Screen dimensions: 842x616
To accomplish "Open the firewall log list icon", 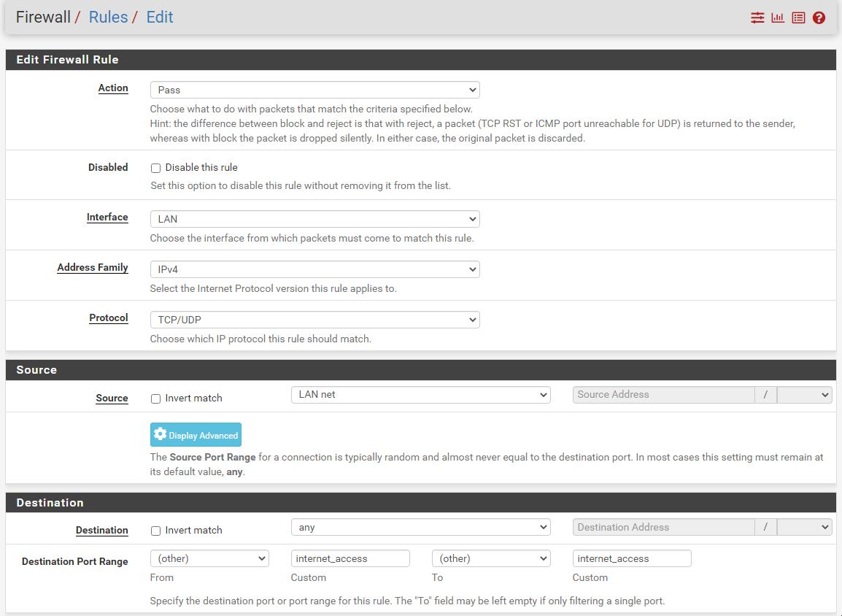I will (798, 18).
